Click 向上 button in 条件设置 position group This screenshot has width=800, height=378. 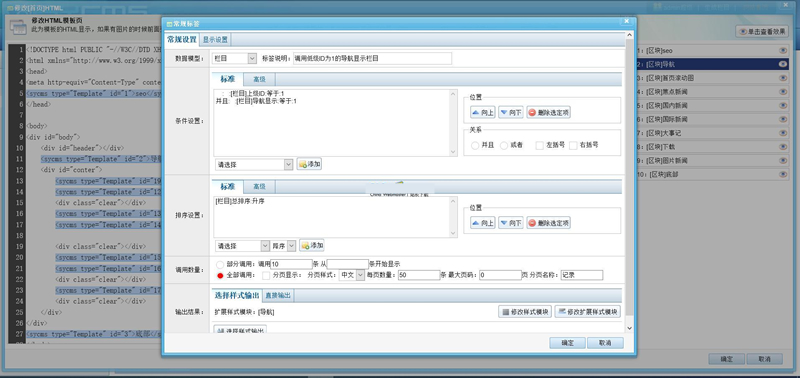click(483, 113)
